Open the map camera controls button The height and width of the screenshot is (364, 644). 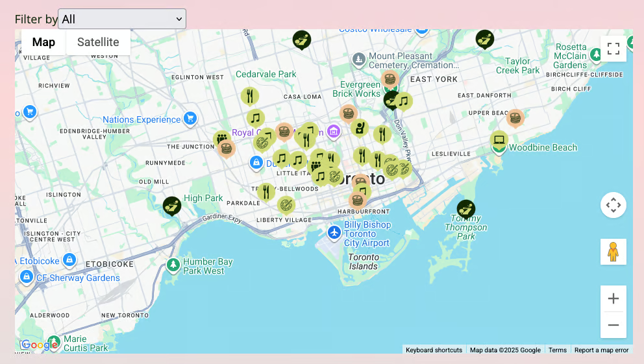[x=613, y=205]
